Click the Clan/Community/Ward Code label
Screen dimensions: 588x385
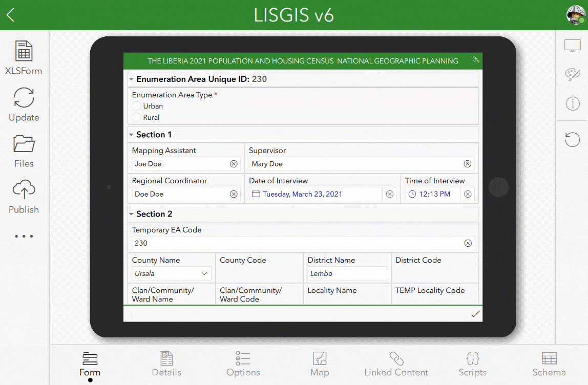[x=250, y=295]
